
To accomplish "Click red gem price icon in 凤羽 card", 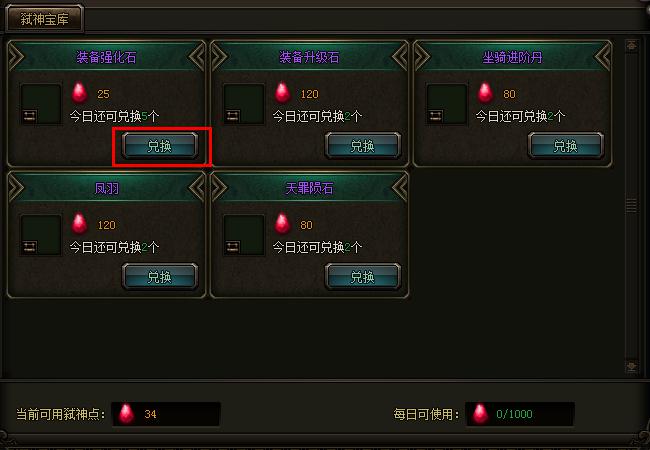I will point(79,224).
